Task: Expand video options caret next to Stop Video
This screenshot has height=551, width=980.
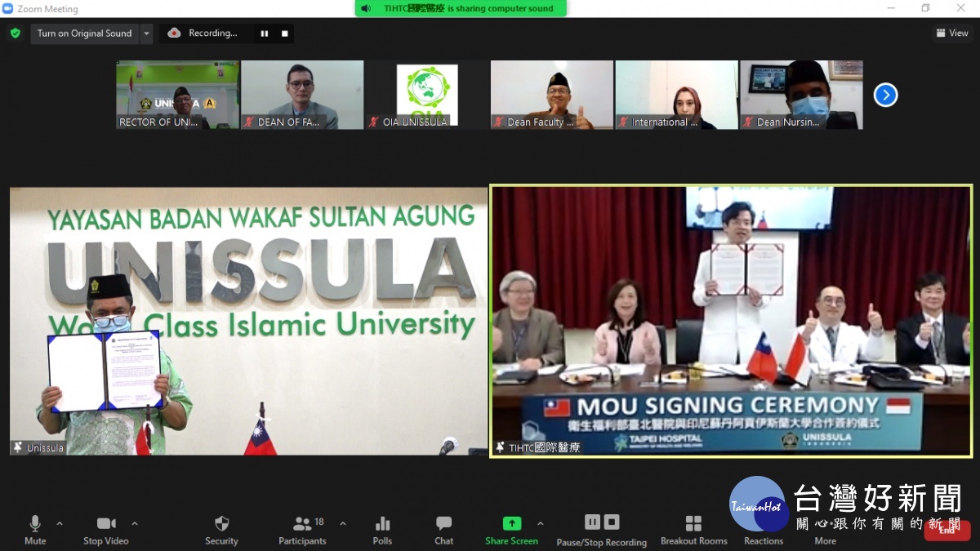Action: 135,523
